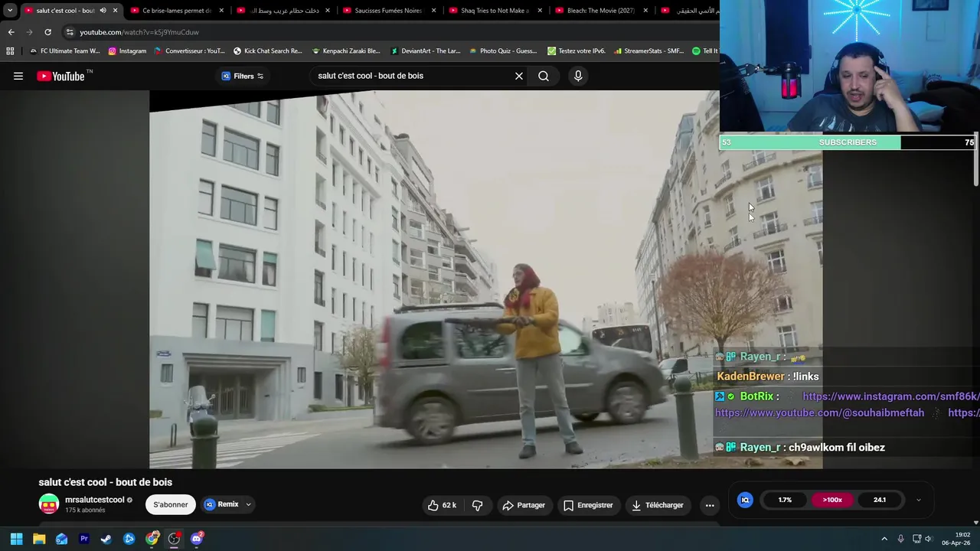Open the YouTube hamburger guide menu
Viewport: 980px width, 551px height.
point(18,76)
